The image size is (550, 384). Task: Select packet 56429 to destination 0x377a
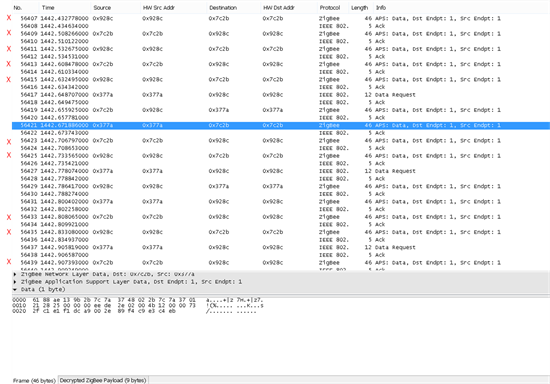281,186
